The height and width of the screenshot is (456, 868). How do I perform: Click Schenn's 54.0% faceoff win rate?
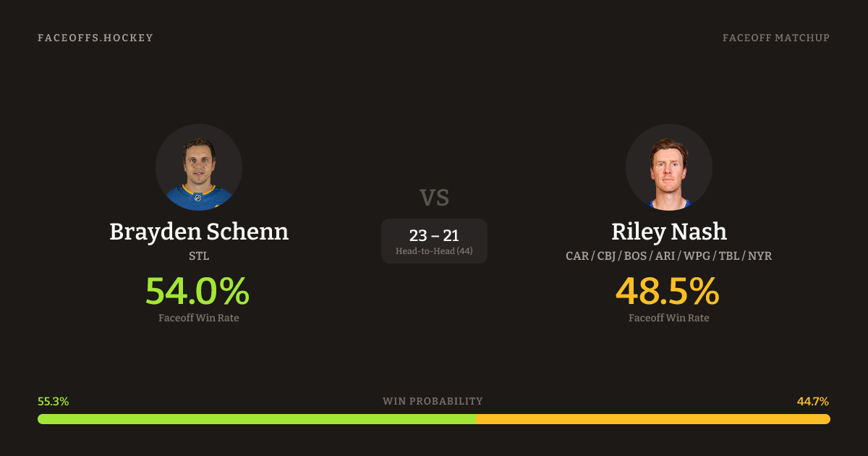tap(197, 291)
